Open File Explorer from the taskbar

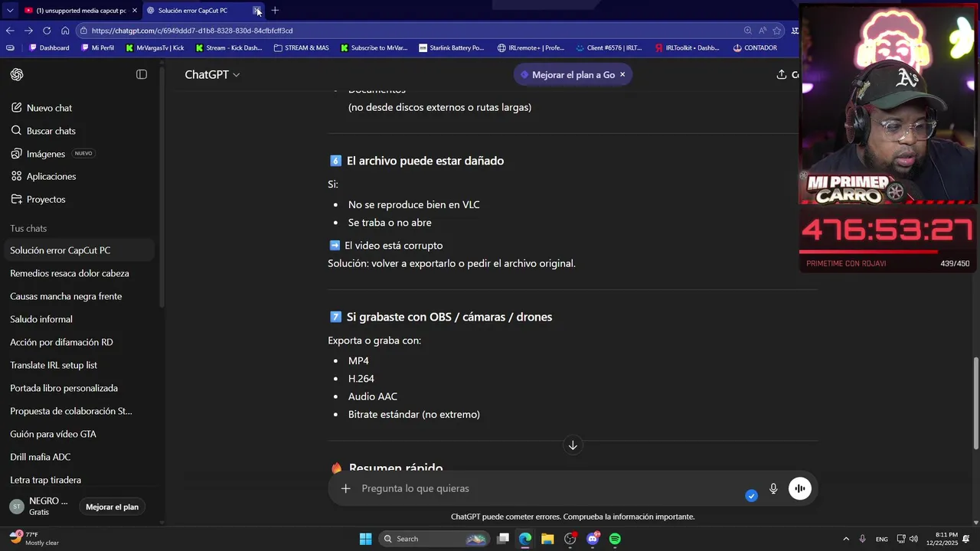[x=547, y=539]
